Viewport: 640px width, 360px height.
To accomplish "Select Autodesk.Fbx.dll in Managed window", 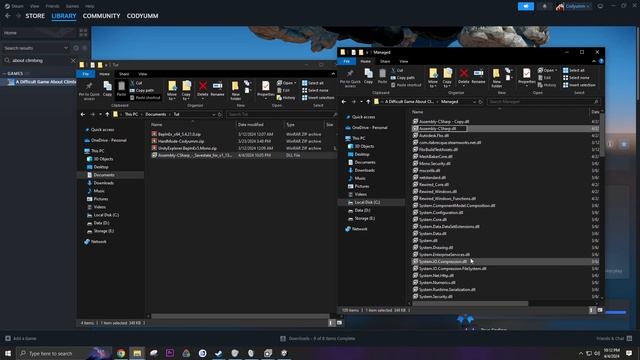I will (433, 136).
